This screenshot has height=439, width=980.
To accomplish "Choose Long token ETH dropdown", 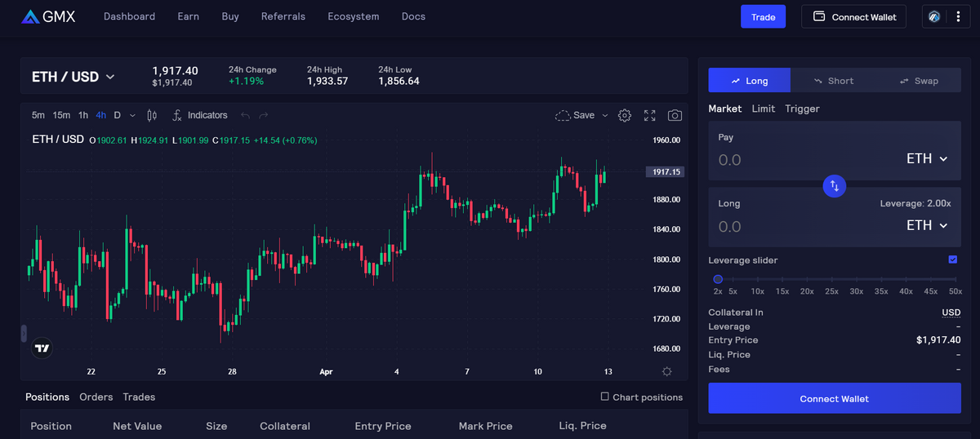I will pyautogui.click(x=927, y=225).
